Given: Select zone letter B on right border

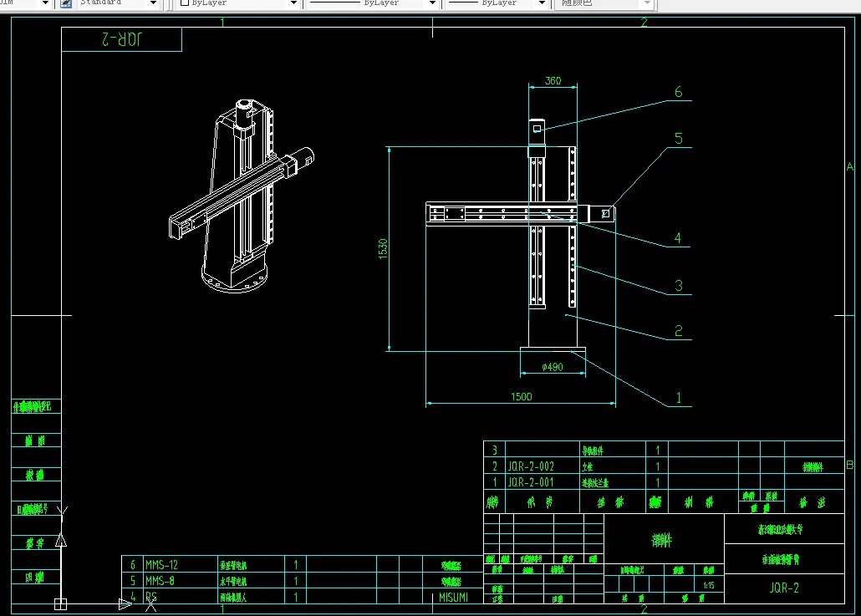Looking at the screenshot, I should pos(850,465).
